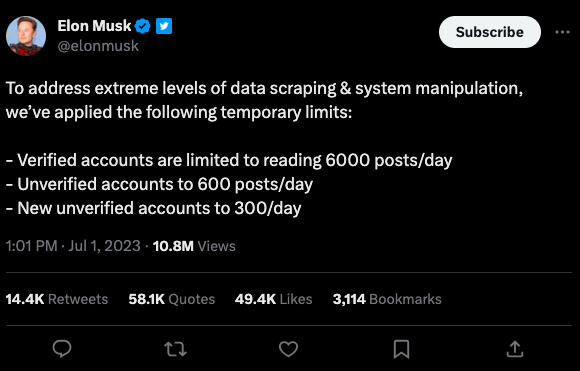Bookmark the tweet with bookmark icon
580x371 pixels.
(x=401, y=349)
